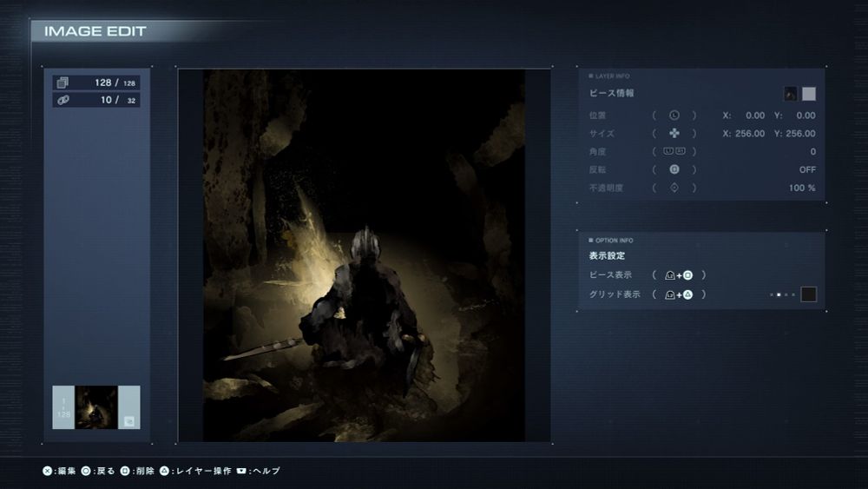Click the L1 R1 shoulder icons beside 角度
This screenshot has width=868, height=489.
(674, 151)
